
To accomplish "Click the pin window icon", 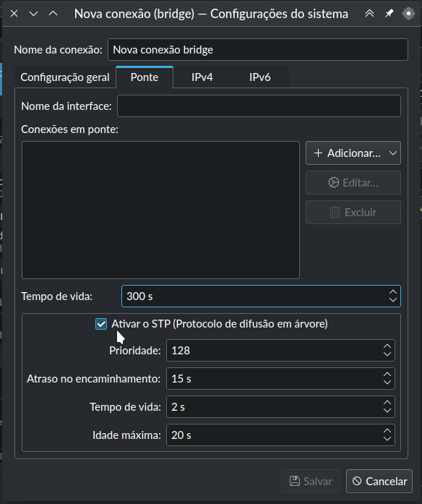I will (x=389, y=14).
